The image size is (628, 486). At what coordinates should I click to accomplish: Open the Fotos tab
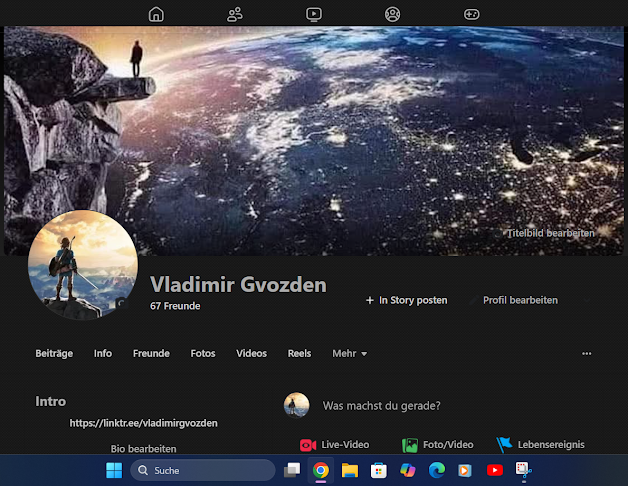pos(203,353)
